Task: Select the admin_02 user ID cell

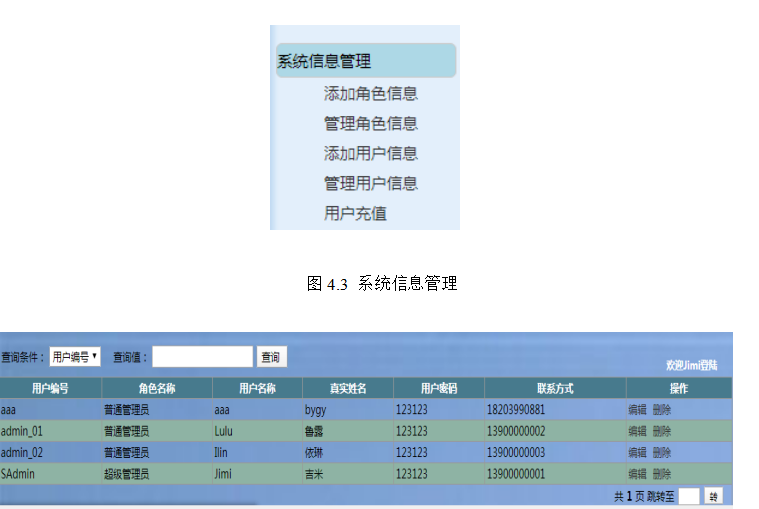Action: (50, 452)
